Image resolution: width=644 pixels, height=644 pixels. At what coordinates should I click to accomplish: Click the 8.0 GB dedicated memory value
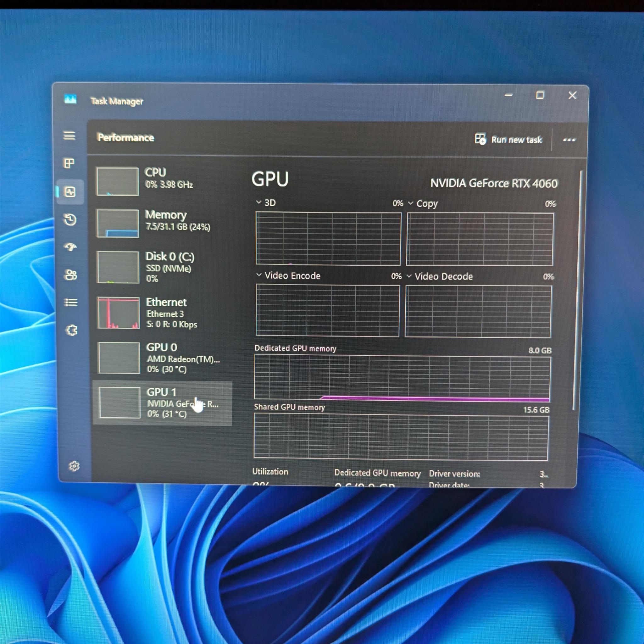click(540, 350)
